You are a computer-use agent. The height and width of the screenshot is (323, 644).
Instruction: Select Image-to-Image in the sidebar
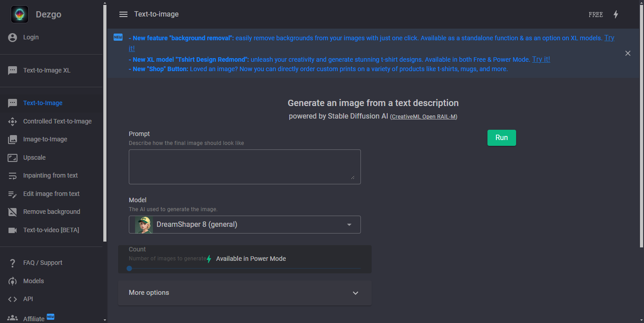45,139
